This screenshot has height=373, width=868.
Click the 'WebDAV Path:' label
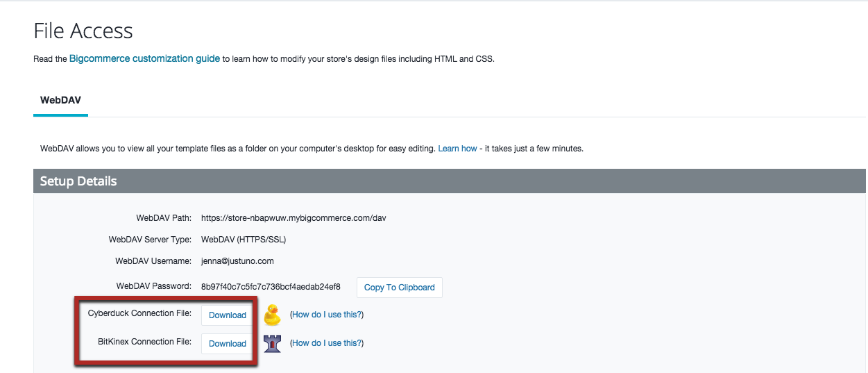pyautogui.click(x=163, y=218)
